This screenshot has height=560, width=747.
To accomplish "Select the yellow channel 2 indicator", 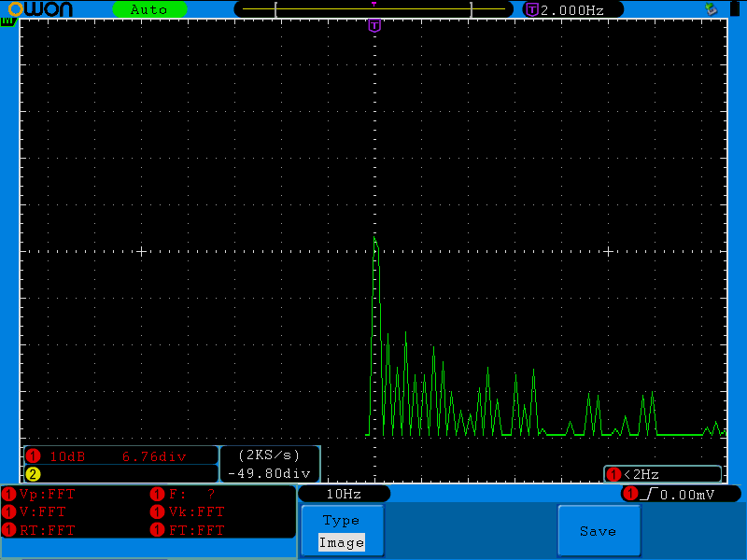I will [33, 474].
